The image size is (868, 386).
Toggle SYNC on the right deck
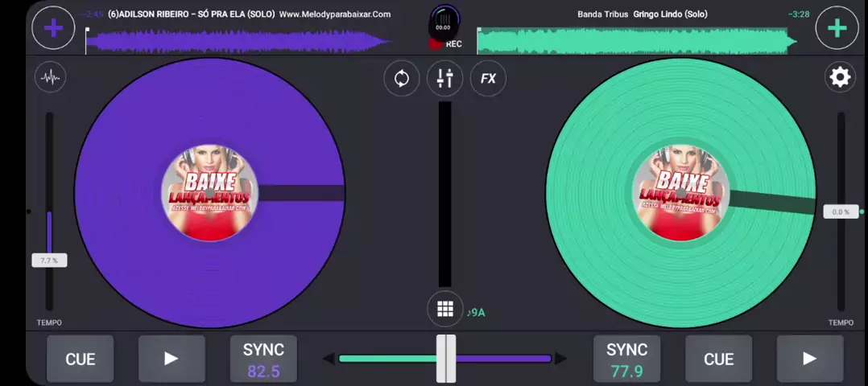click(626, 359)
